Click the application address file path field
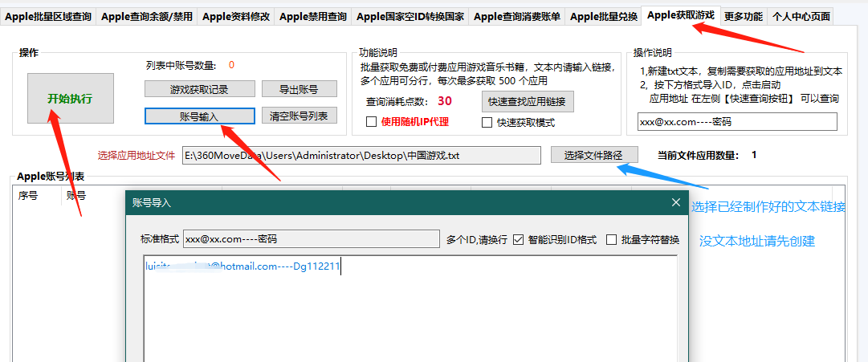The height and width of the screenshot is (362, 868). [x=361, y=156]
